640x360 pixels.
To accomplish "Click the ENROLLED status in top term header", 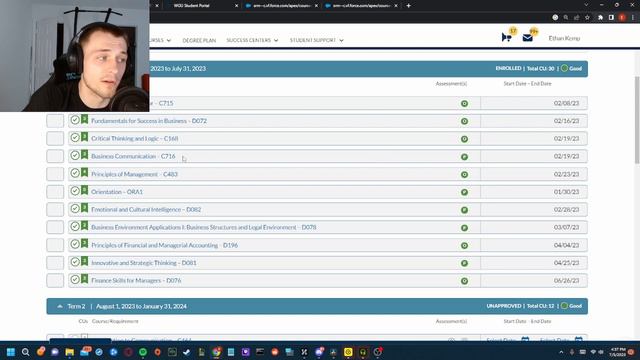I will 508,69.
